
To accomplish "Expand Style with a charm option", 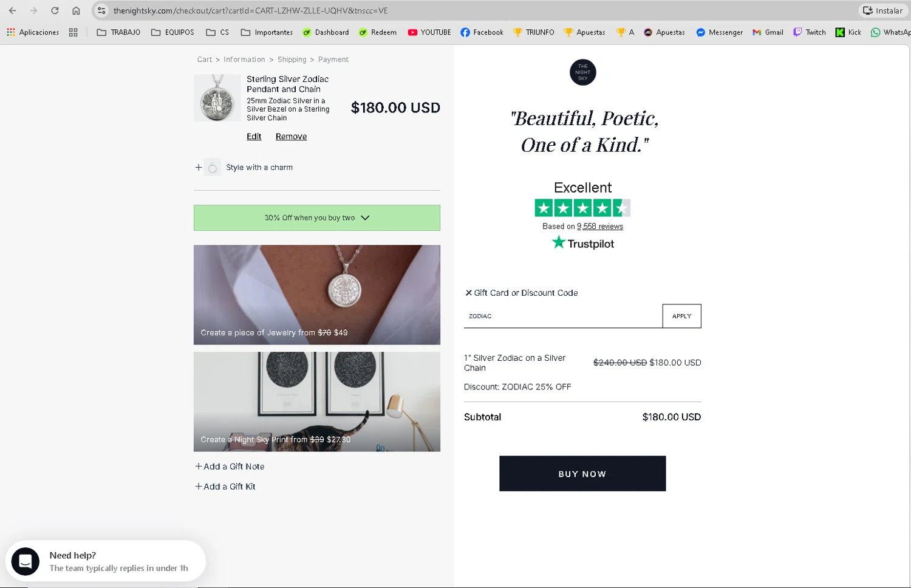I will tap(198, 167).
